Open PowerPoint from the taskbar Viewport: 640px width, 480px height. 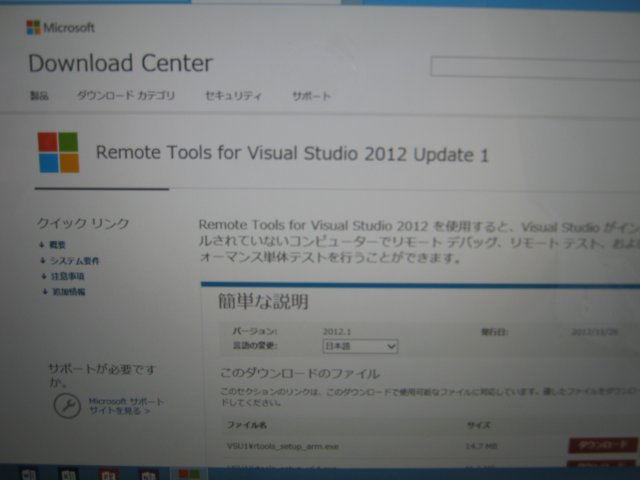109,474
